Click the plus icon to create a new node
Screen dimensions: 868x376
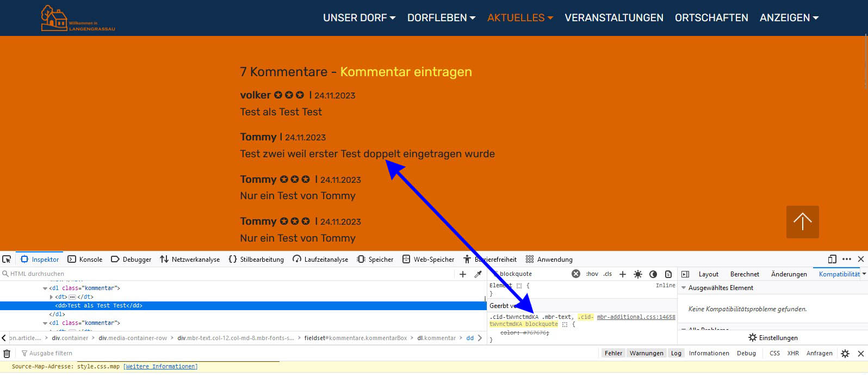(x=463, y=274)
